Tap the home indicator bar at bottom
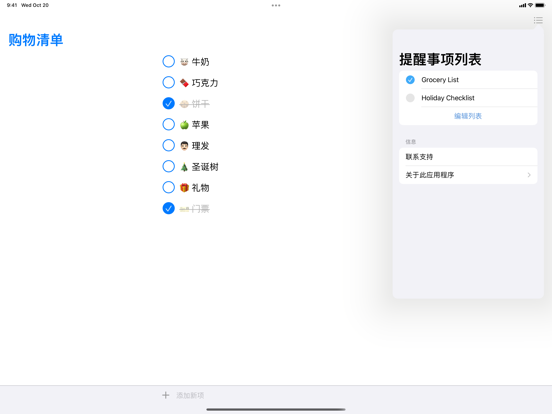 (x=276, y=409)
